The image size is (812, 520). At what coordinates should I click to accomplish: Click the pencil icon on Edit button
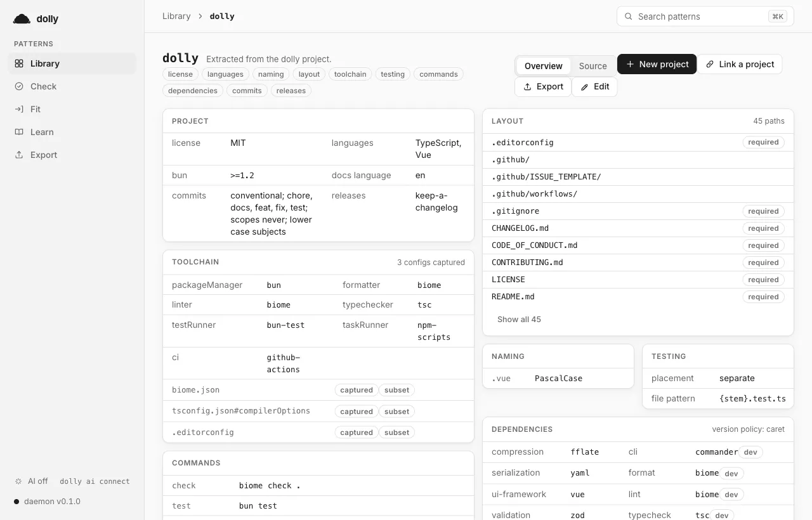(585, 87)
